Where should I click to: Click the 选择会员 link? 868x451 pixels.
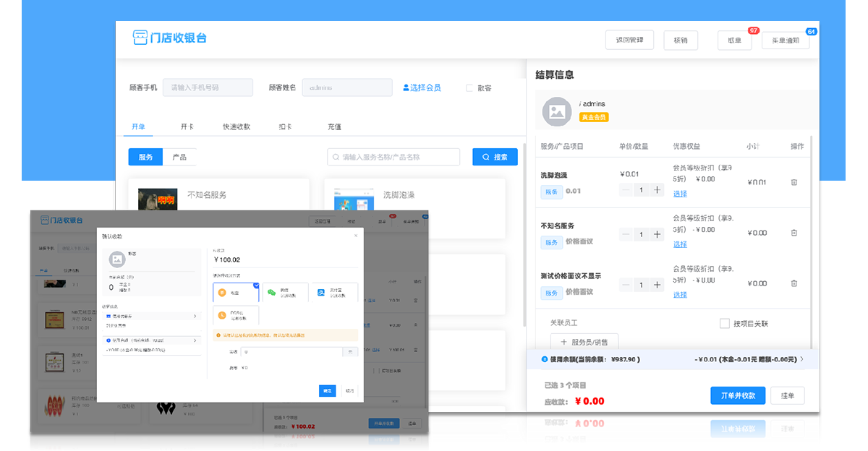[422, 88]
